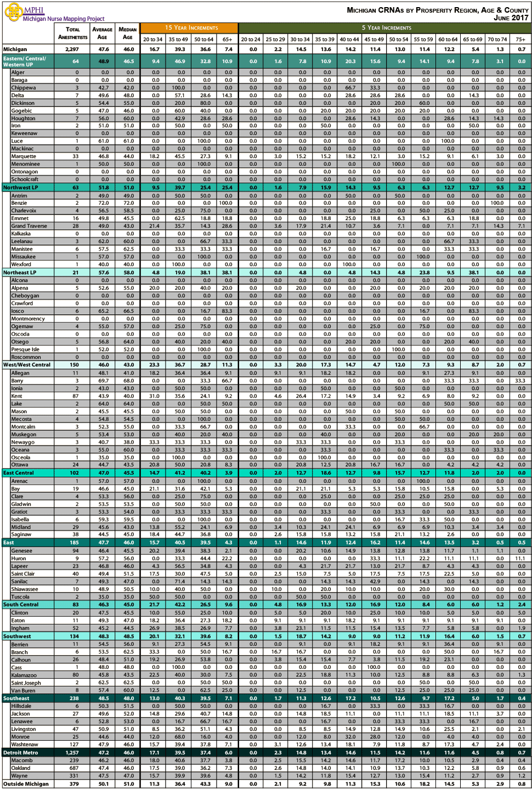Click the '20 to 24' column header
Viewport: 532px width, 789px height.
click(x=251, y=39)
